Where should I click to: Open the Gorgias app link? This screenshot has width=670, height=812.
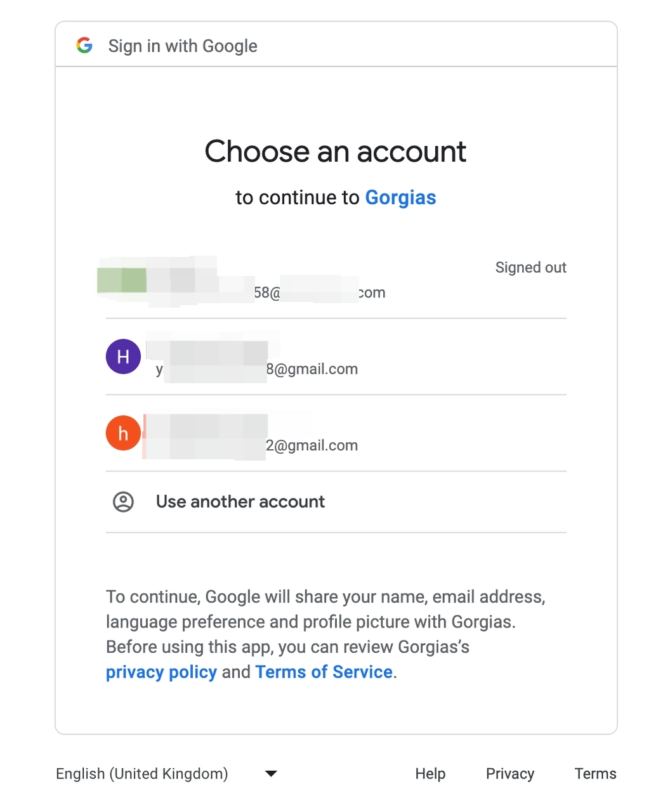click(x=400, y=198)
